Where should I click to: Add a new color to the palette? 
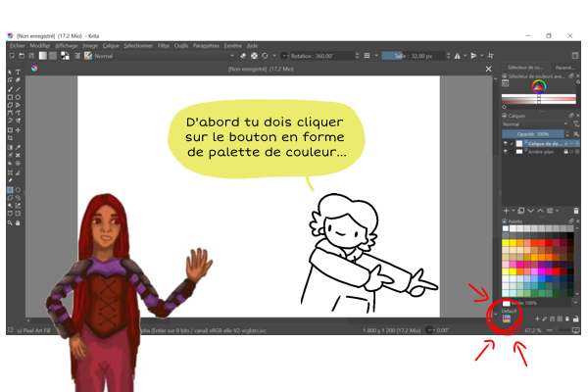coord(537,318)
